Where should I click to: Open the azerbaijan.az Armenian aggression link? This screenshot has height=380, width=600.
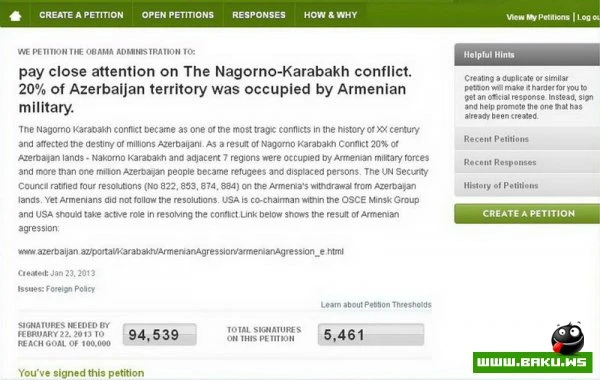pos(181,251)
